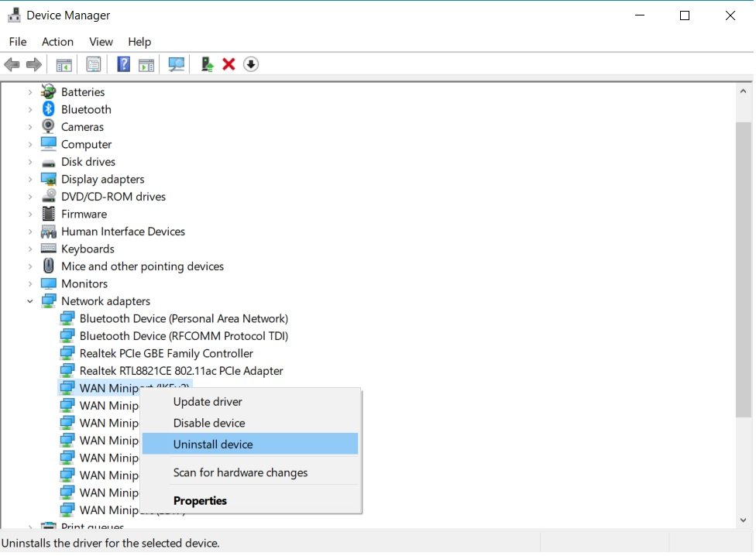This screenshot has height=556, width=756.
Task: Expand the Display adapters node
Action: click(x=30, y=179)
